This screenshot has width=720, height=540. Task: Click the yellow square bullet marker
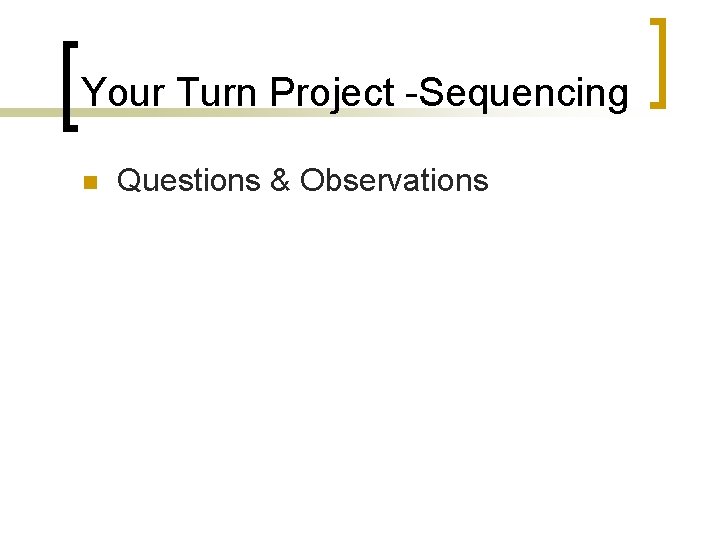(88, 183)
